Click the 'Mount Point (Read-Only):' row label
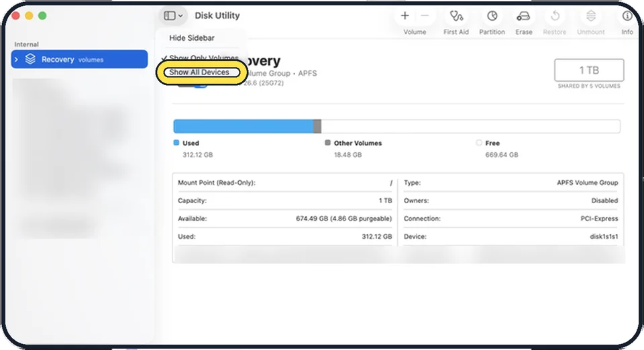 [x=217, y=182]
